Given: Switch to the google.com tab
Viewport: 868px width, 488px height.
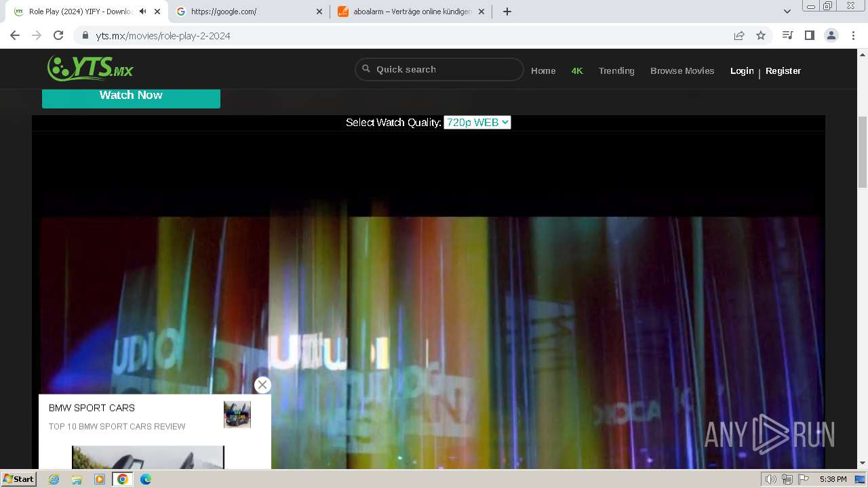Looking at the screenshot, I should (x=249, y=12).
